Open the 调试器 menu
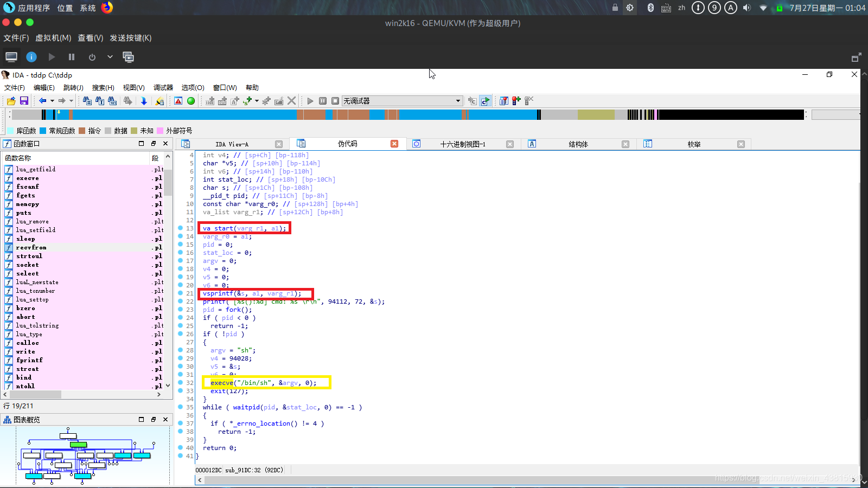 tap(163, 87)
